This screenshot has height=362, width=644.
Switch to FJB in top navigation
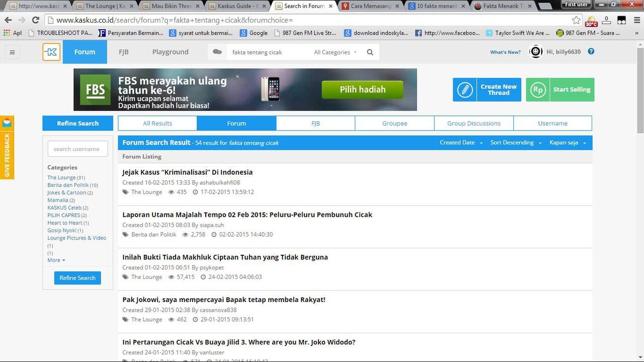pyautogui.click(x=124, y=52)
